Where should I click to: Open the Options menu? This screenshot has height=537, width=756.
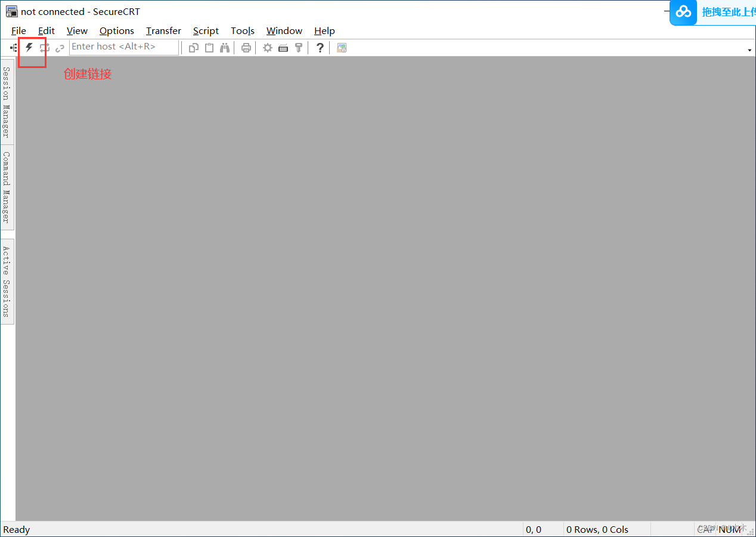pyautogui.click(x=117, y=31)
